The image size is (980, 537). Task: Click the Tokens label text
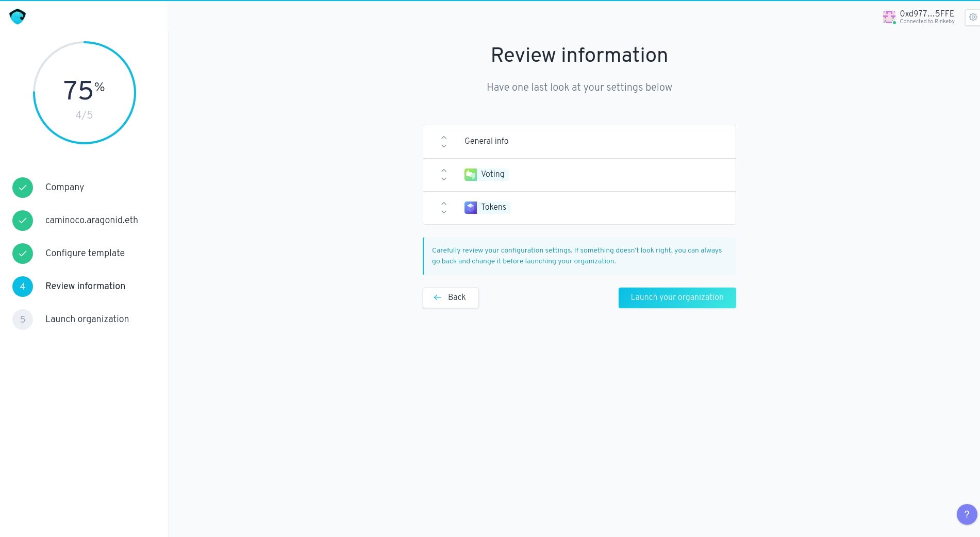pos(493,207)
